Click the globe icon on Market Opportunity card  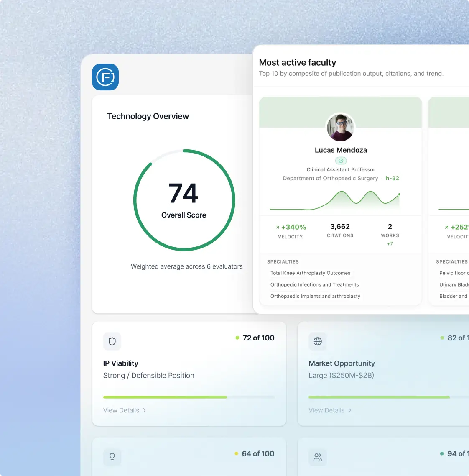[x=318, y=341]
